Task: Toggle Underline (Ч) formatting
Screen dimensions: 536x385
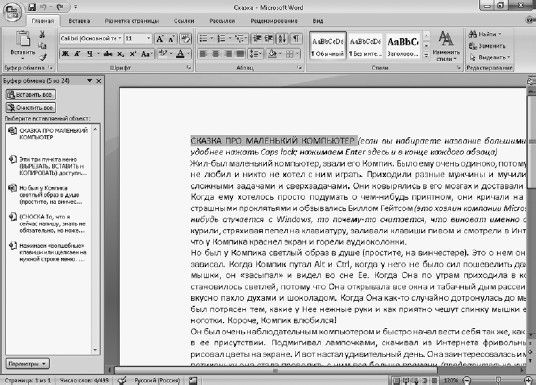Action: coord(89,54)
